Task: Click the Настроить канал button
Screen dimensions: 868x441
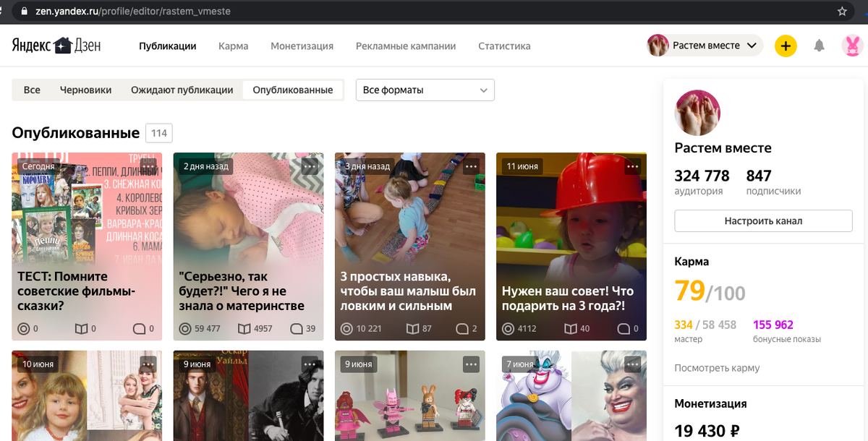Action: (763, 220)
